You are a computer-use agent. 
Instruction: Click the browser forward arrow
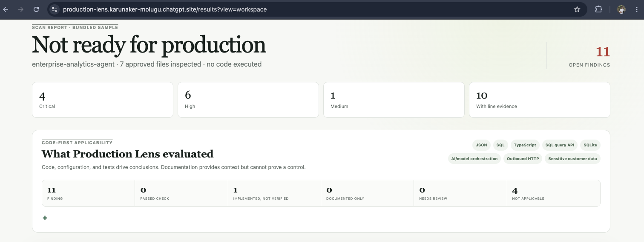click(21, 9)
